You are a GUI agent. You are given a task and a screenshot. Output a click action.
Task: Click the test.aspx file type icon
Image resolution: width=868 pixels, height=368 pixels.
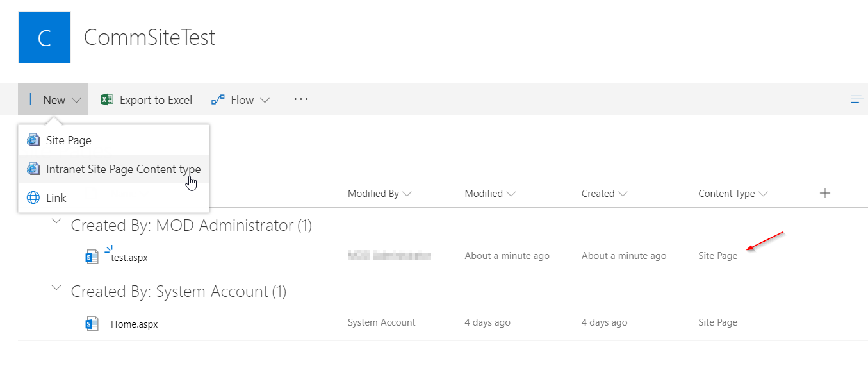click(92, 257)
